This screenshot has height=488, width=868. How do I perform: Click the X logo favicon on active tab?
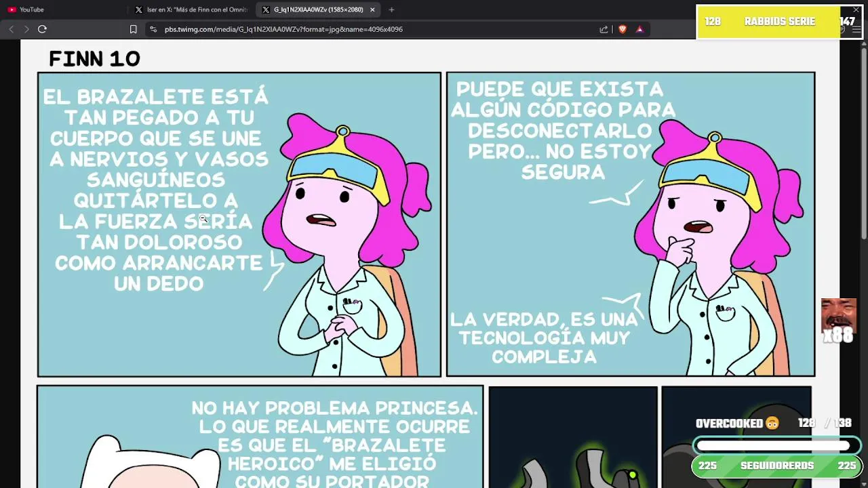coord(266,9)
